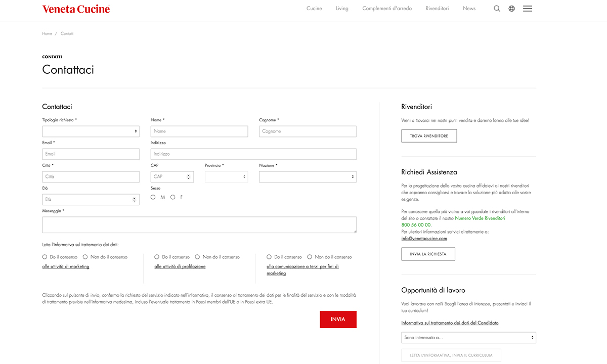Choose Do il consenso for third-party communication

coord(270,257)
